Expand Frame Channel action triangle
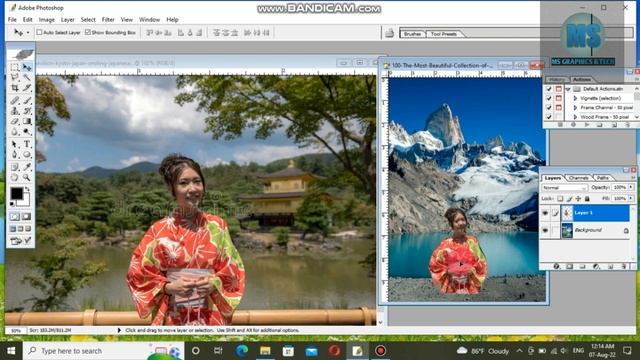The height and width of the screenshot is (360, 640). point(575,108)
